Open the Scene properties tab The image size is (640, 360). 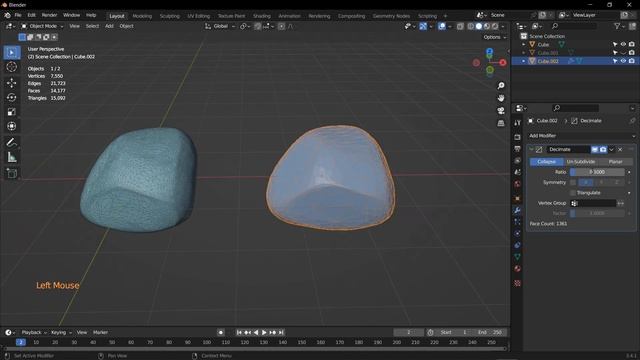pos(518,172)
